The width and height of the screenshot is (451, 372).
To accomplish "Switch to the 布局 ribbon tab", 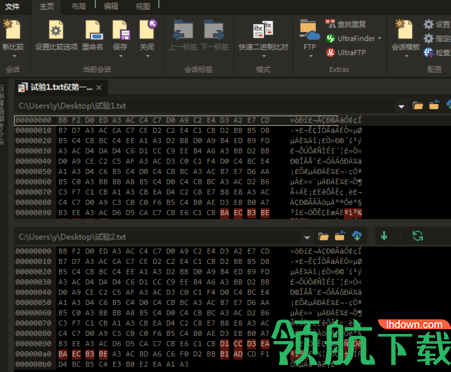I will [x=79, y=7].
